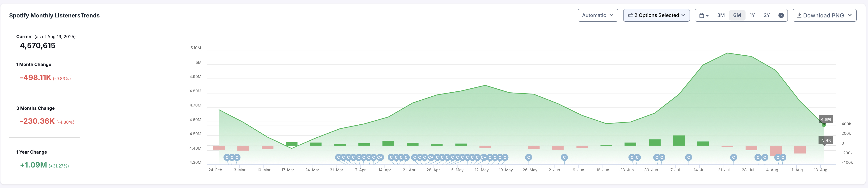The image size is (868, 188).
Task: Click the 18. Aug date label
Action: pos(821,170)
